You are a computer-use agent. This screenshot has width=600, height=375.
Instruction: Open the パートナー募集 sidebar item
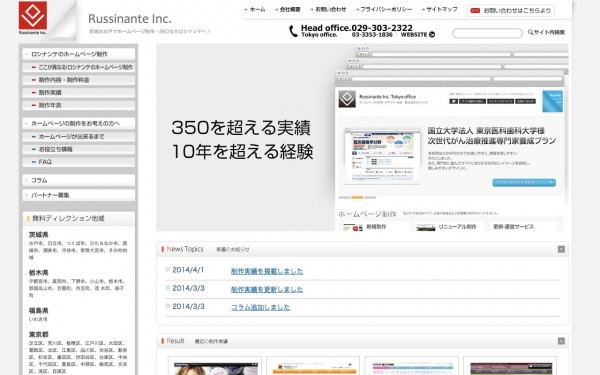coord(79,195)
